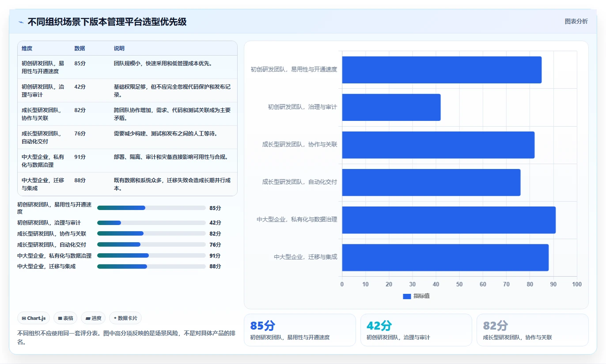
Task: Click the chart bar for 初创研发团队，易用性与开通速度
Action: (442, 70)
